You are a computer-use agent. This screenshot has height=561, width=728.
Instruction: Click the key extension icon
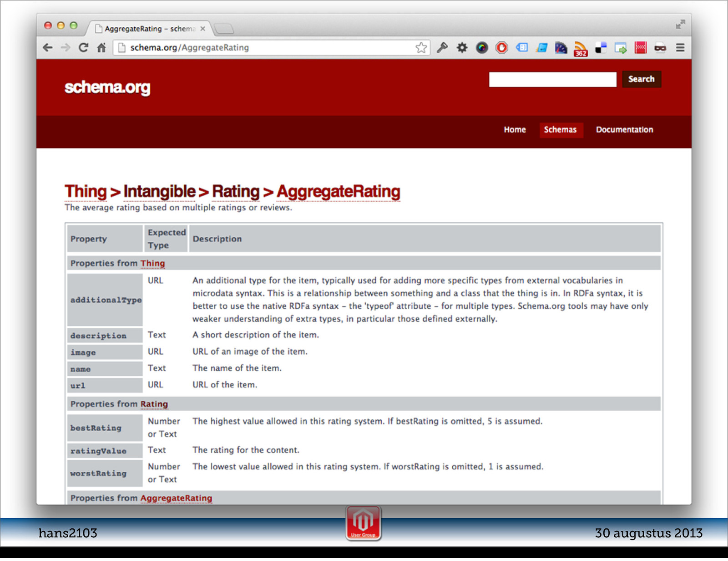pyautogui.click(x=442, y=47)
